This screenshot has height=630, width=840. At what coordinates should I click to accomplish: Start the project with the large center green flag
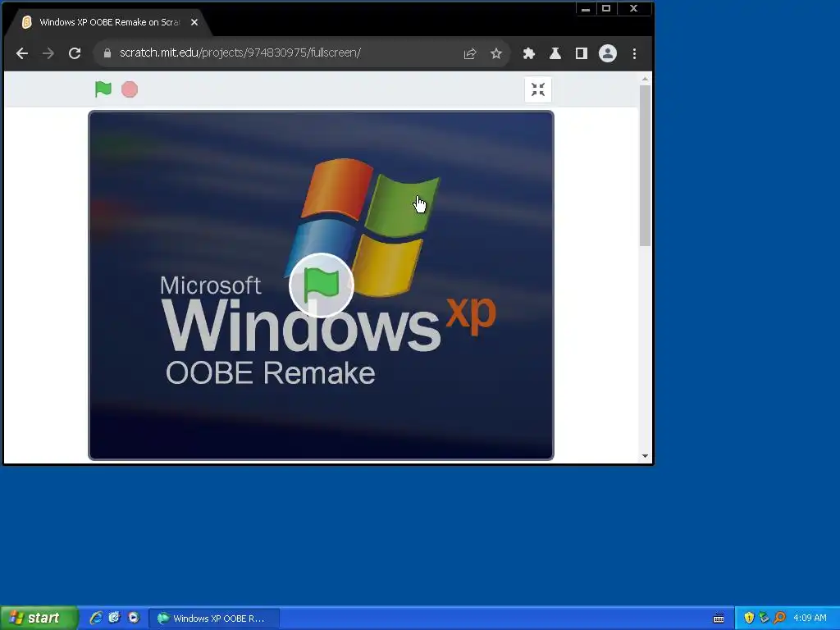(322, 285)
